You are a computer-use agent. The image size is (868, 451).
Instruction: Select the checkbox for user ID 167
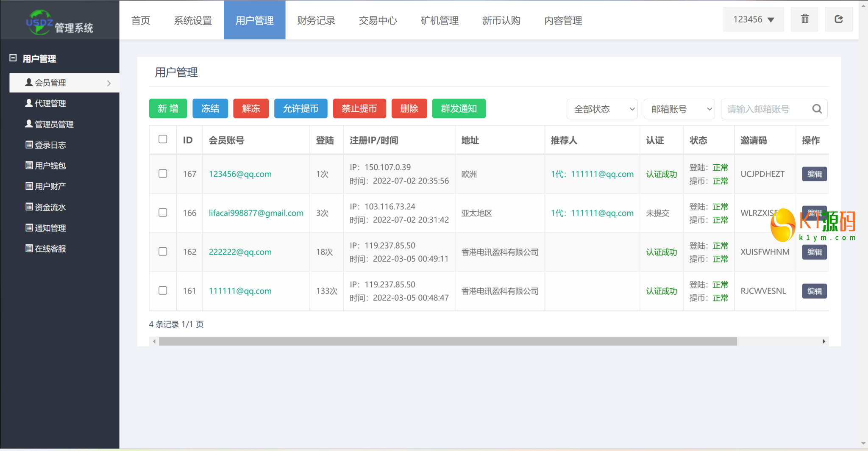[163, 174]
